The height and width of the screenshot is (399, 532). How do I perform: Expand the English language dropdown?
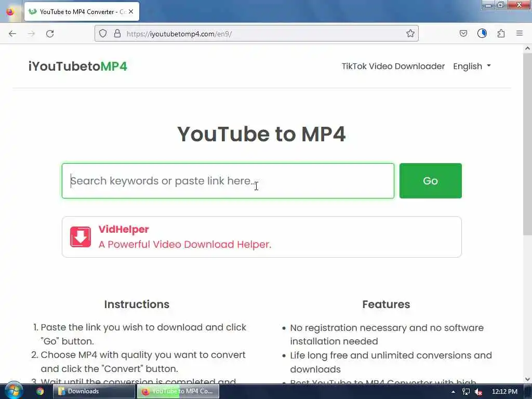pos(472,66)
